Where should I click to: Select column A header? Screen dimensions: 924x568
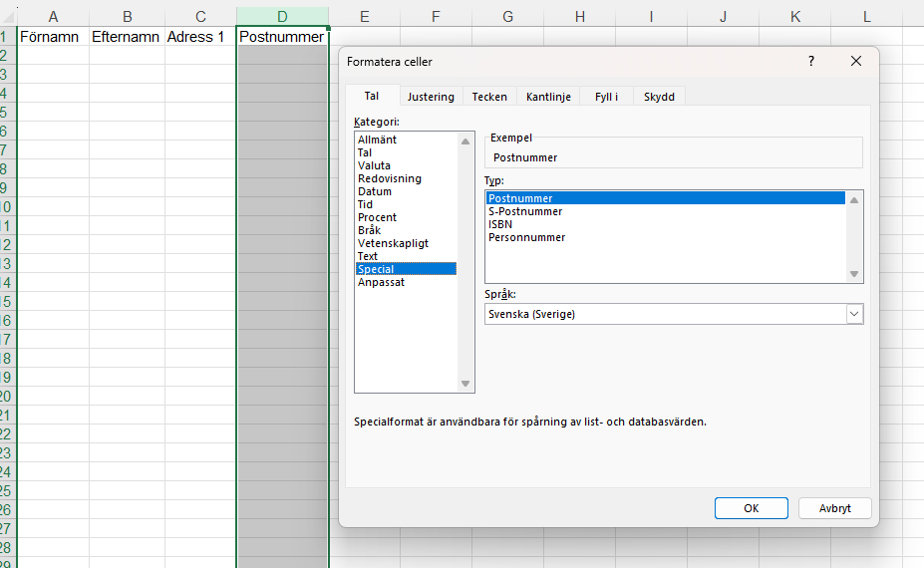53,17
